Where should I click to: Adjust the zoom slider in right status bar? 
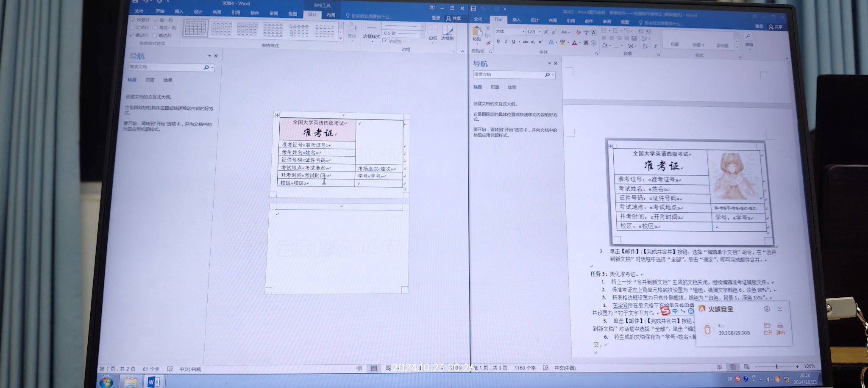coord(776,366)
